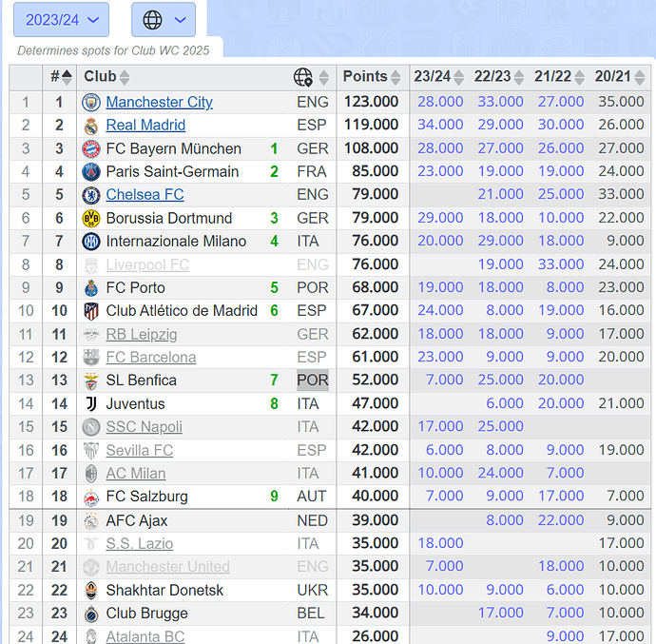Open the Liverpool FC club link

pos(147,264)
